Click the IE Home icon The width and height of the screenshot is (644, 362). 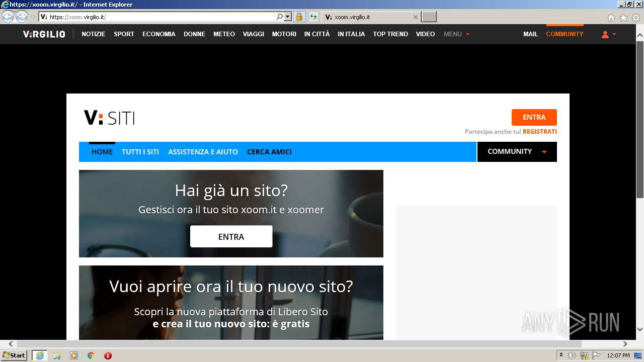611,18
